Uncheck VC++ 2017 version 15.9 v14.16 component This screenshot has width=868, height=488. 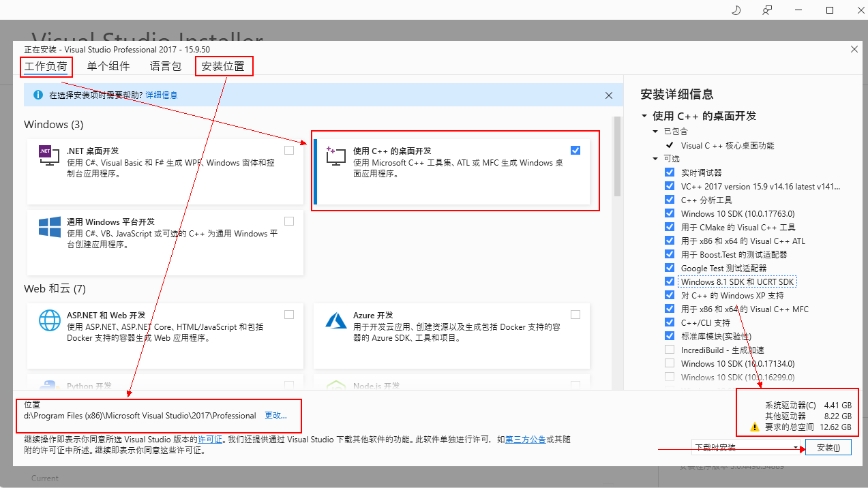click(669, 186)
